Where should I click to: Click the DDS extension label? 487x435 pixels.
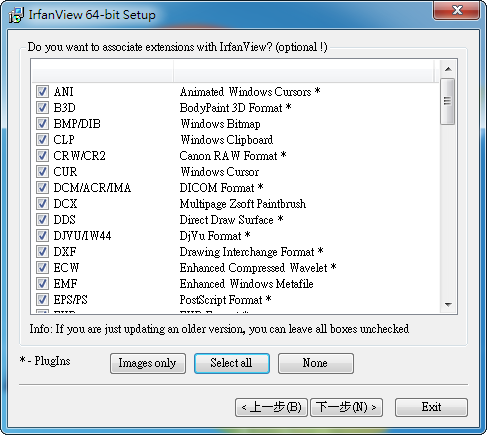pos(65,220)
